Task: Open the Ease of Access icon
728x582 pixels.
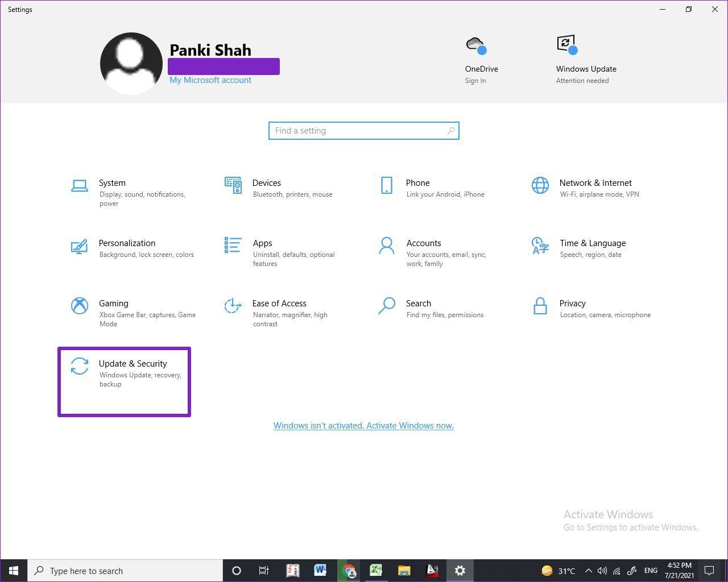Action: [233, 306]
